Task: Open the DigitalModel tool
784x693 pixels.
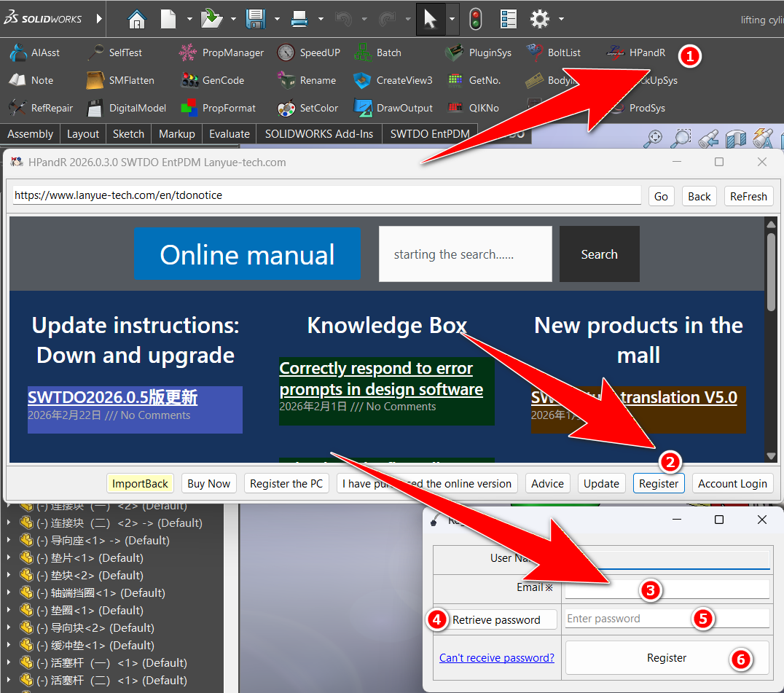Action: 127,108
